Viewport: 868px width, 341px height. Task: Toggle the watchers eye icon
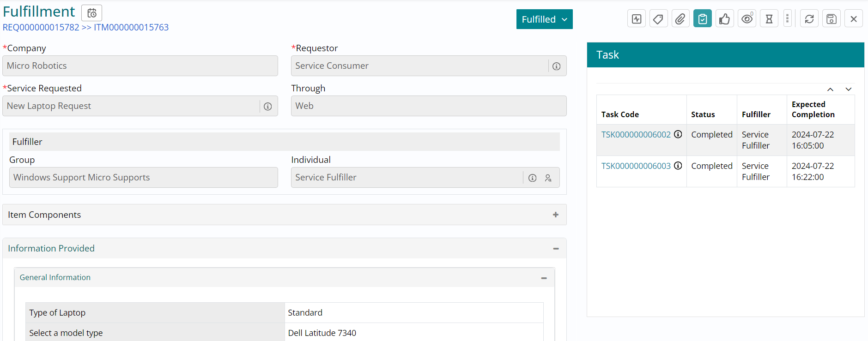(747, 19)
